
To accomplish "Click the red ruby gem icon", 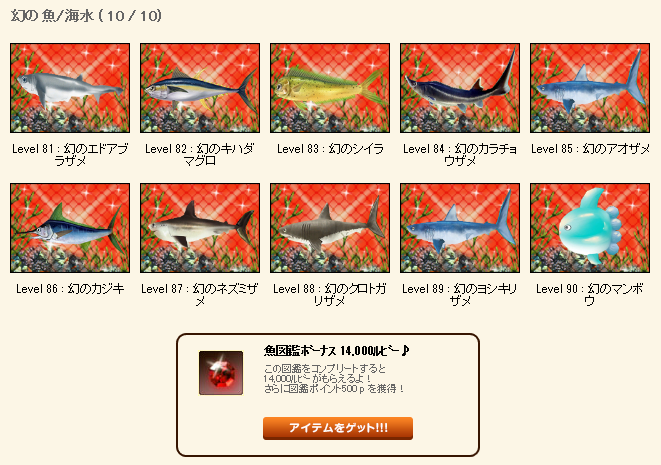I will point(221,373).
